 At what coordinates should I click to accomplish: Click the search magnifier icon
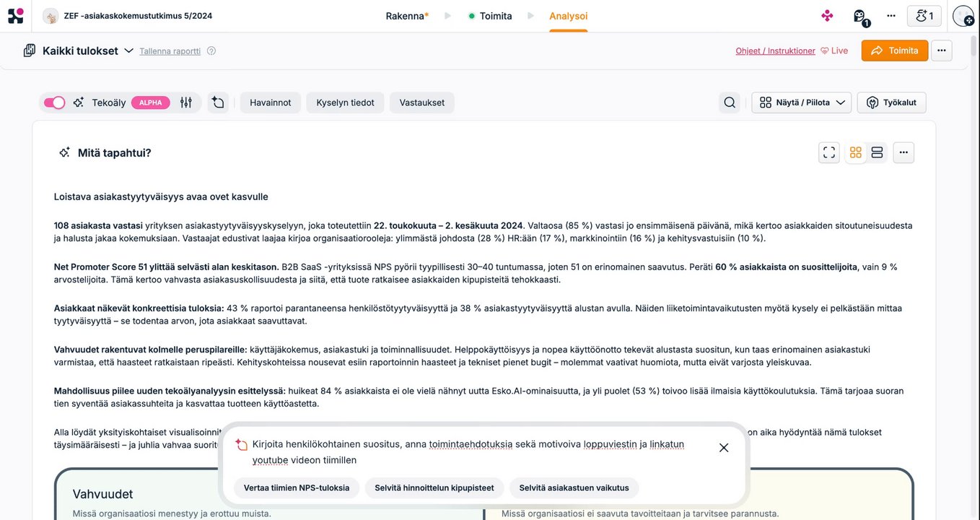click(730, 103)
